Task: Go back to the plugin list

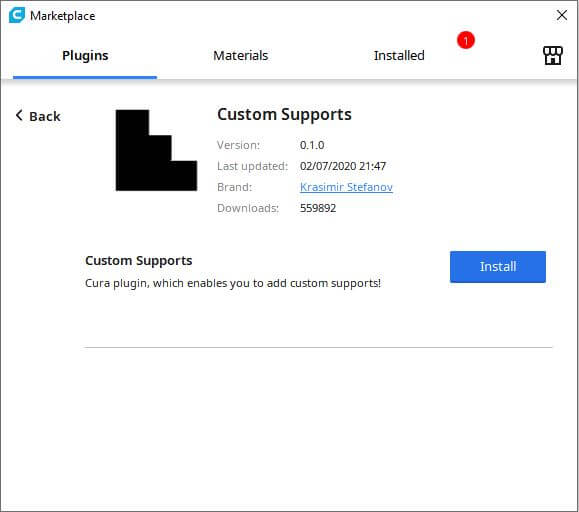Action: point(38,116)
